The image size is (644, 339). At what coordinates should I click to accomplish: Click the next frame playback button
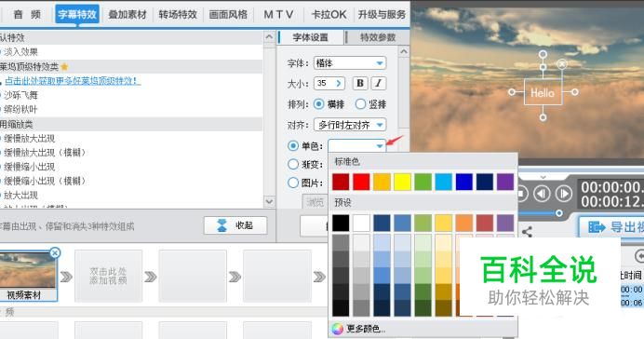[x=564, y=194]
